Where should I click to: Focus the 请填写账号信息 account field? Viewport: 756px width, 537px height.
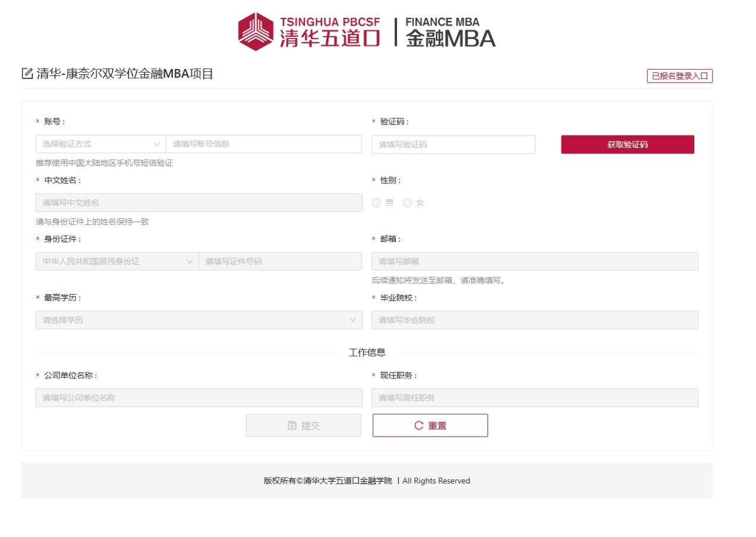click(264, 144)
